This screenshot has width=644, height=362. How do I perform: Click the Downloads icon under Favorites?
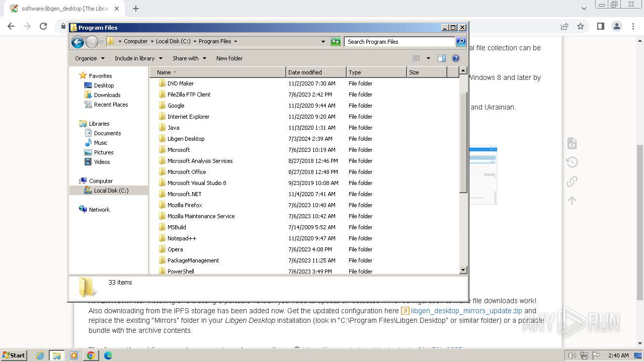(88, 95)
